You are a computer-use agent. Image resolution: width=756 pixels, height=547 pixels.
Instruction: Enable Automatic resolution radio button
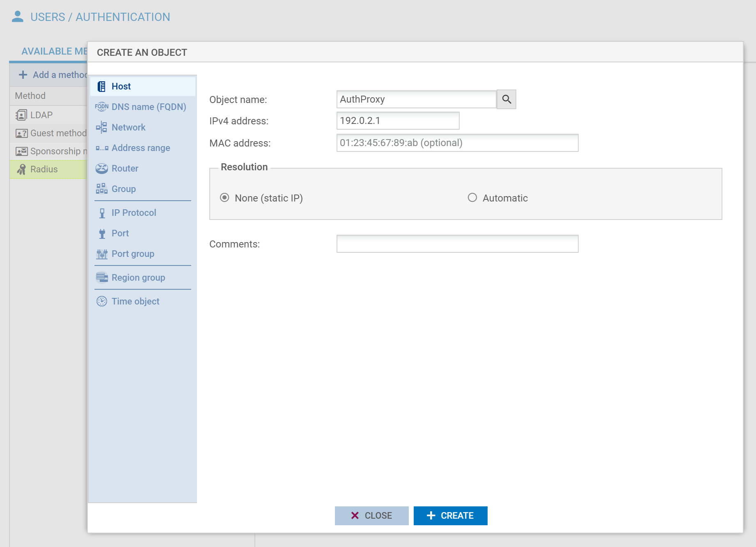click(x=472, y=198)
